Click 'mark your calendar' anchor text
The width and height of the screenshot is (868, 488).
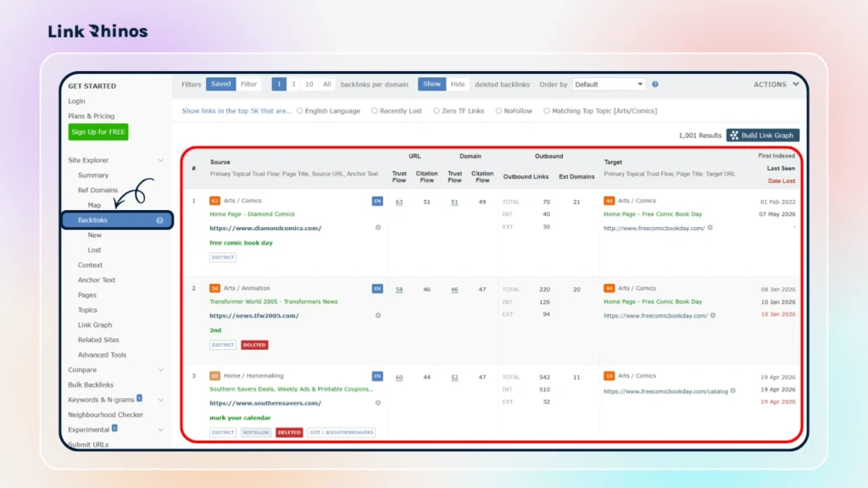pyautogui.click(x=240, y=418)
